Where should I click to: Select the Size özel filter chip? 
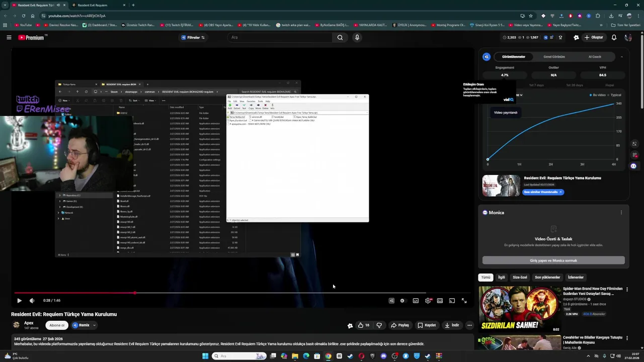pyautogui.click(x=520, y=278)
